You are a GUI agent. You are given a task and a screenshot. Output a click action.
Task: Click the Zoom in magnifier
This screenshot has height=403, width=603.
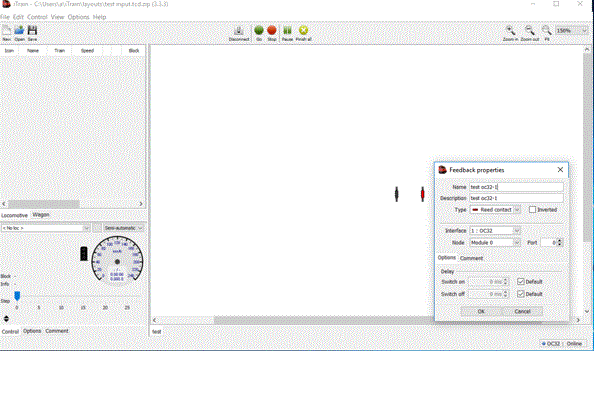510,31
